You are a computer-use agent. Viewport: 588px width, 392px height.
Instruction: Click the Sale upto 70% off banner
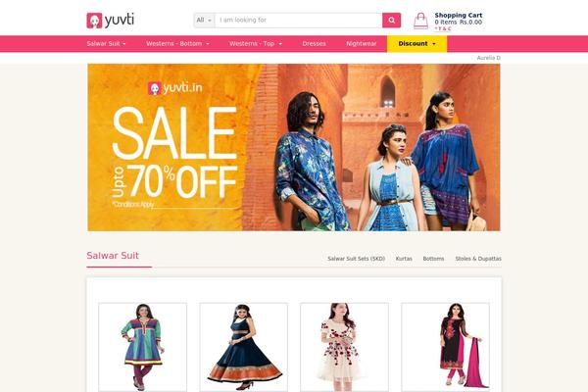coord(294,147)
